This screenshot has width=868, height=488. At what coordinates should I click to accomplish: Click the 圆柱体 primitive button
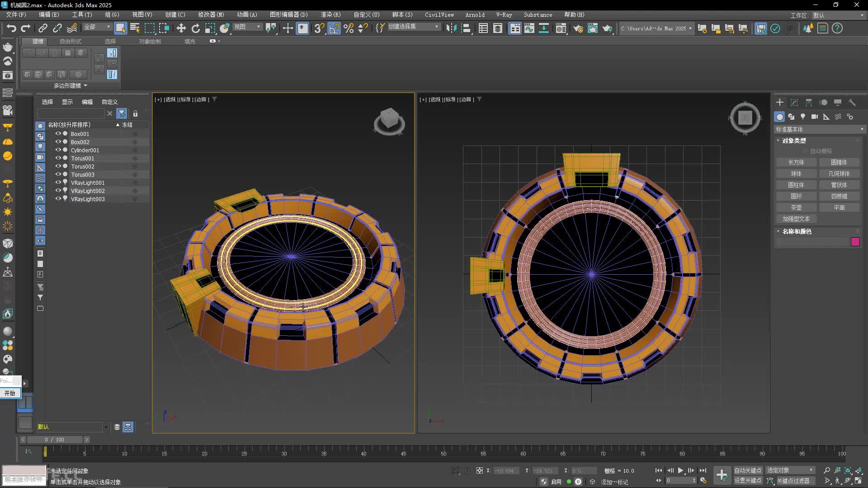(796, 185)
